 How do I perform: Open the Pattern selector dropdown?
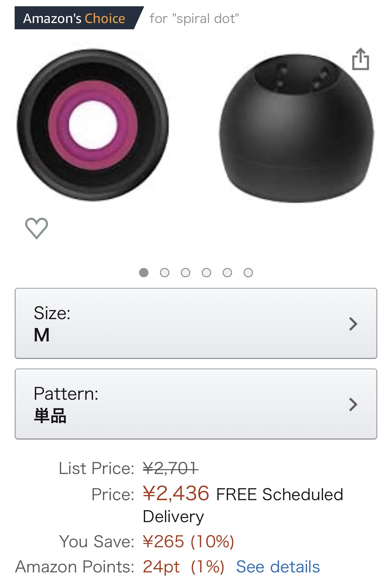pyautogui.click(x=195, y=404)
